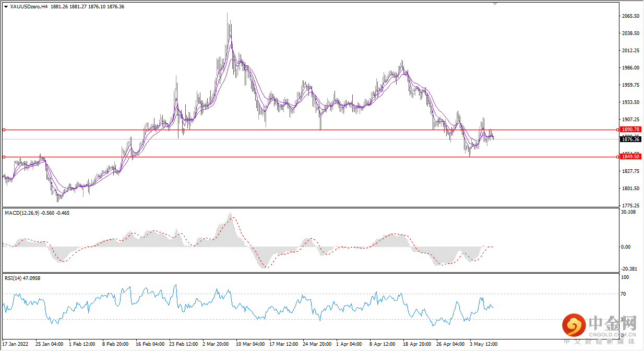Select left handle of the 1890.78 line
The image size is (644, 351).
(x=4, y=130)
